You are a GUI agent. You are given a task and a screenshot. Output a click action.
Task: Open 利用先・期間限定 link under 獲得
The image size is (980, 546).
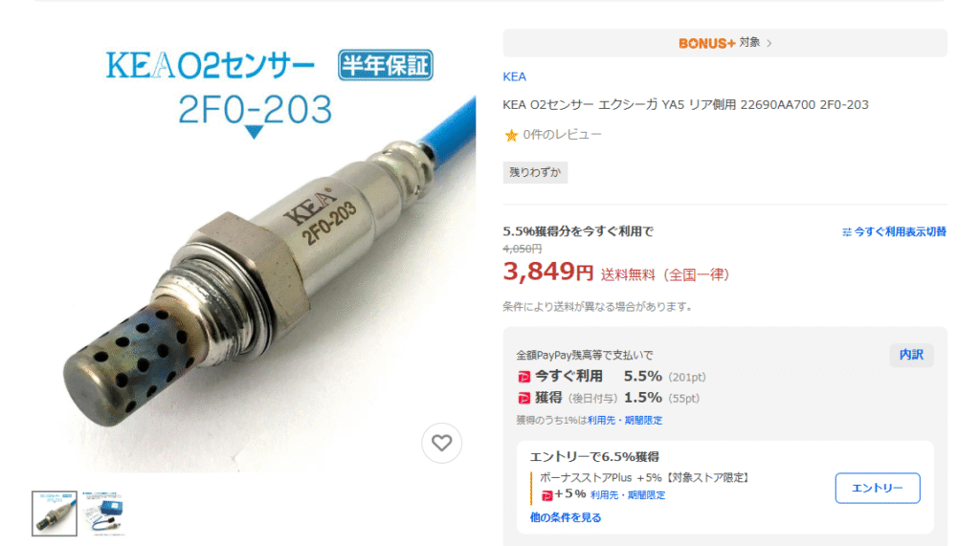(x=624, y=421)
